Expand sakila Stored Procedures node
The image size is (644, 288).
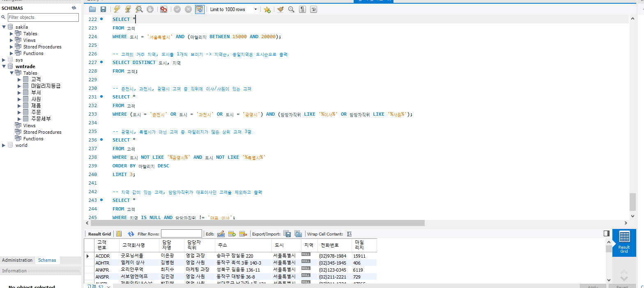tap(11, 47)
